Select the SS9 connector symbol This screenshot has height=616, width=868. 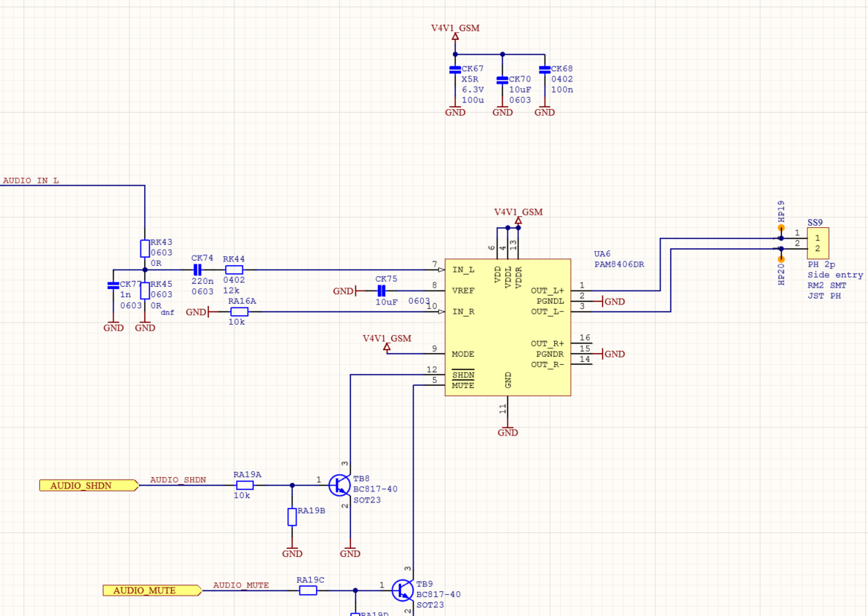click(x=818, y=243)
